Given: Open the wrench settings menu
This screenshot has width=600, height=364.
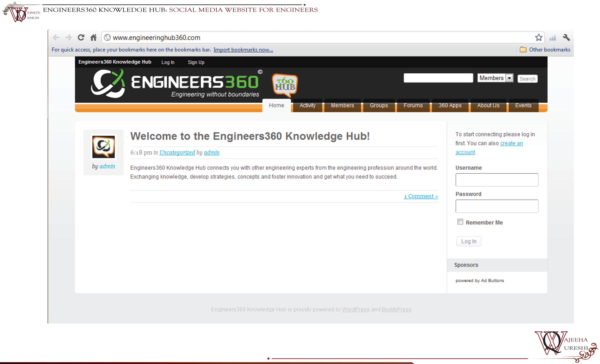Looking at the screenshot, I should (566, 37).
